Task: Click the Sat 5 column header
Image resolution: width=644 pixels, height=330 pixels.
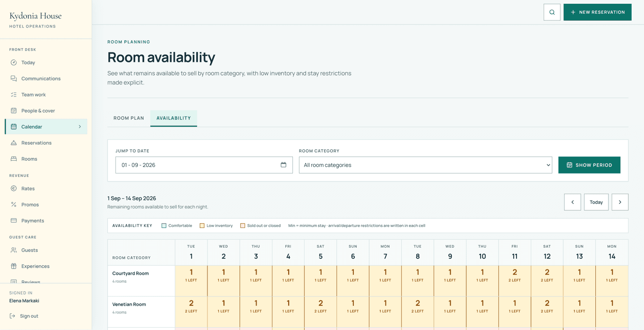Action: (x=320, y=252)
